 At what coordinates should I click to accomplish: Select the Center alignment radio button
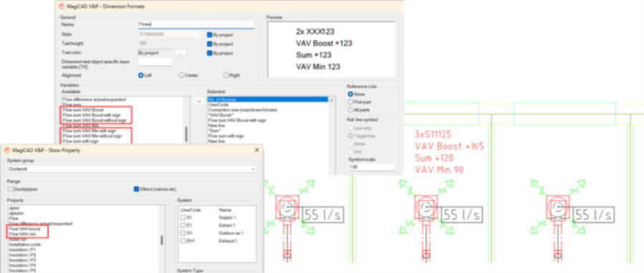coord(182,75)
